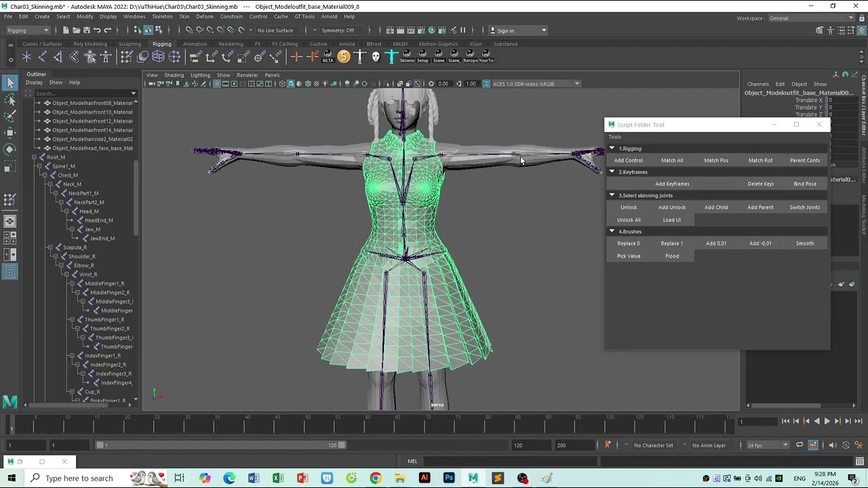Click the Undo arrow icon
The height and width of the screenshot is (488, 868).
(x=97, y=30)
